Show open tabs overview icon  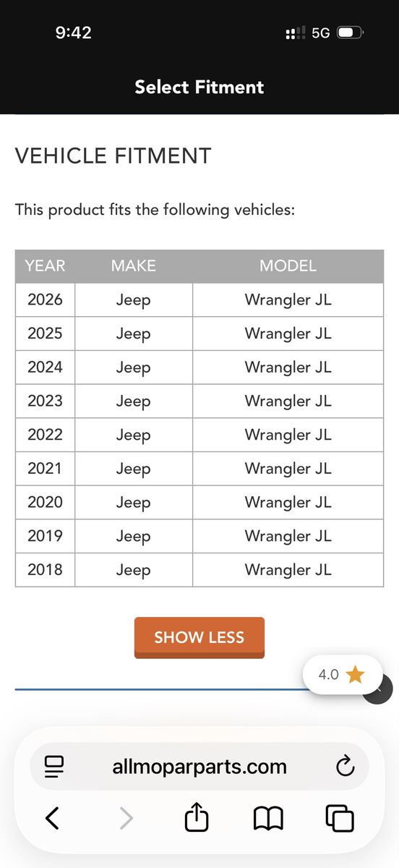[340, 818]
